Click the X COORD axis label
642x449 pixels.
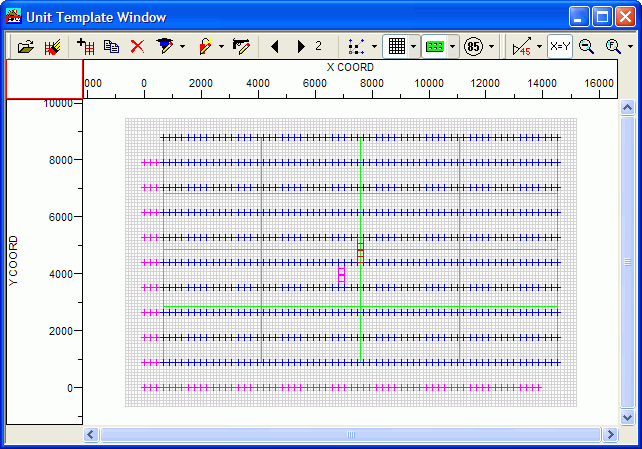pyautogui.click(x=350, y=67)
